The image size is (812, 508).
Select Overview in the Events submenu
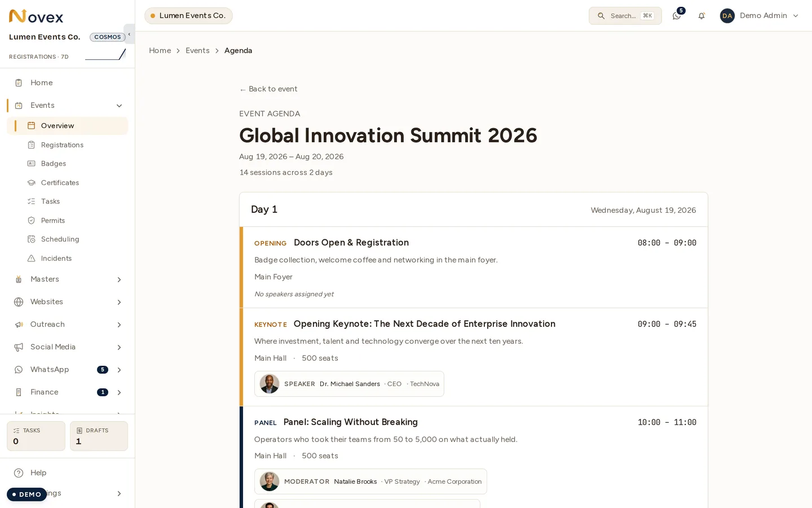[68, 126]
